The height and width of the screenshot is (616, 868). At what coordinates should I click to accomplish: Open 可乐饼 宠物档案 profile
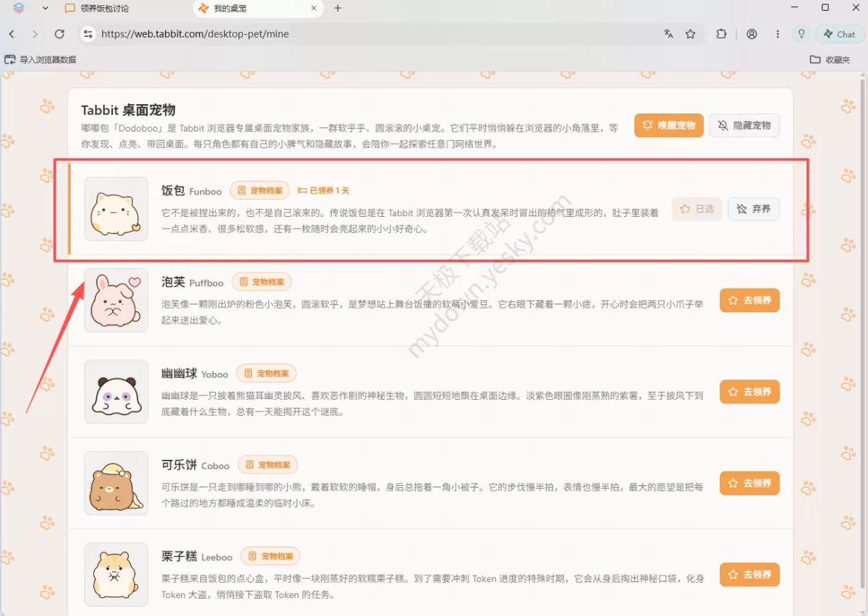coord(268,465)
